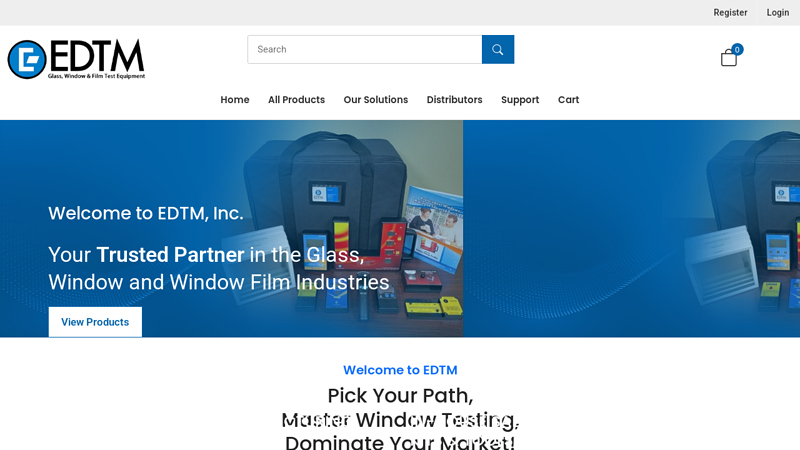800x450 pixels.
Task: Click the blue Welcome to EDTM text
Action: pyautogui.click(x=400, y=370)
